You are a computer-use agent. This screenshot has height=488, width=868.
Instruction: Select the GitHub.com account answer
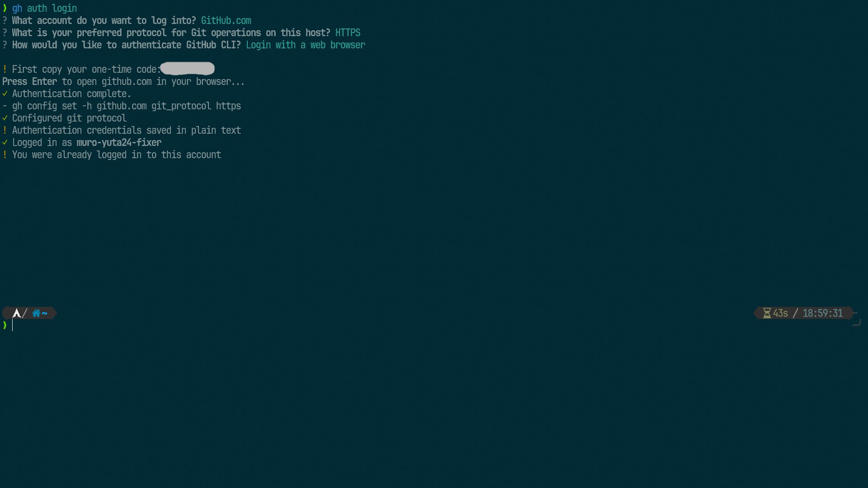226,20
